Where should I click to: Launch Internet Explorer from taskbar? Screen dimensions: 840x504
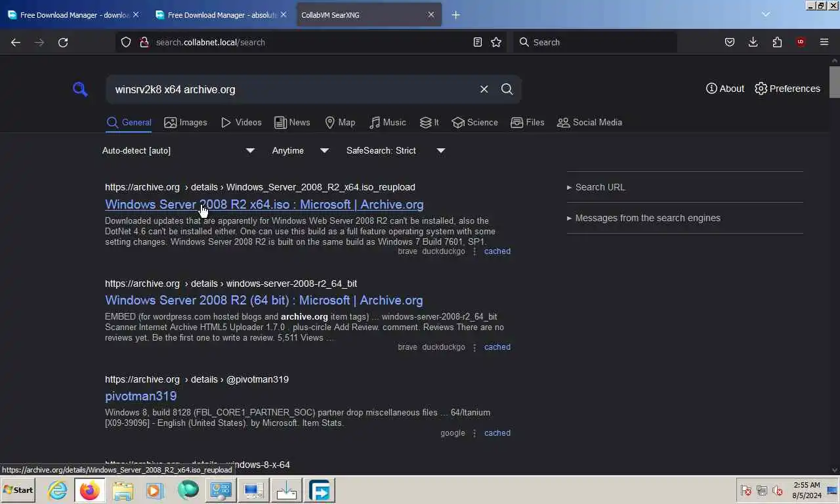click(57, 490)
